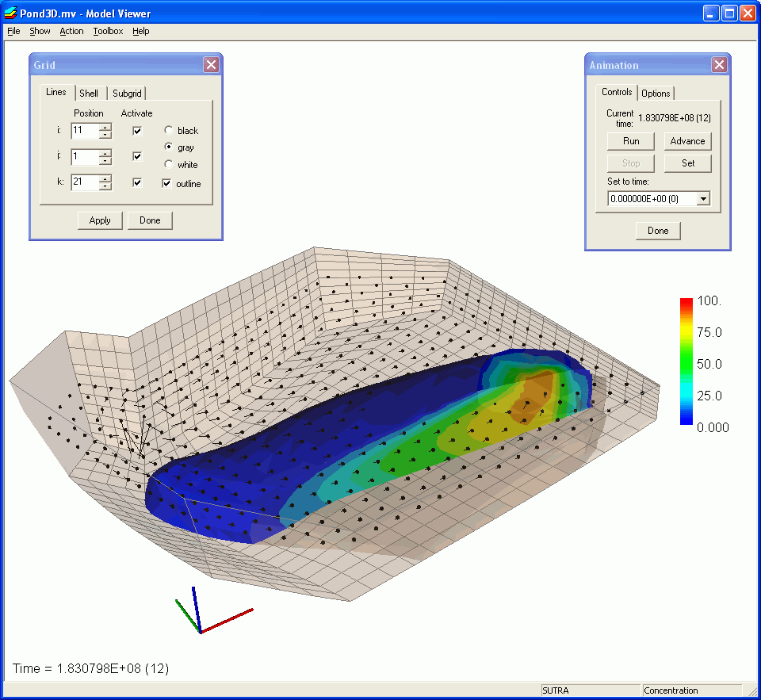Click the j position input field
761x700 pixels.
(86, 156)
